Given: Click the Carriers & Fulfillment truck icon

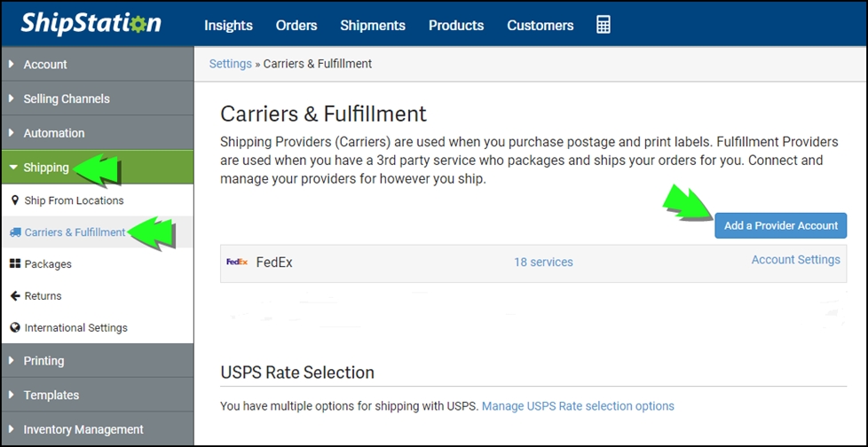Looking at the screenshot, I should 15,232.
